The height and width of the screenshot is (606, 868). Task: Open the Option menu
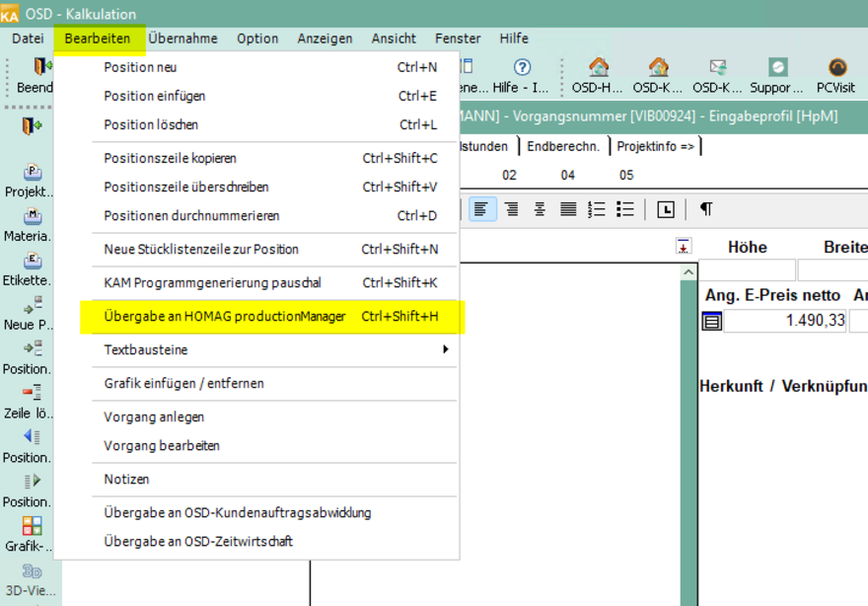coord(257,38)
